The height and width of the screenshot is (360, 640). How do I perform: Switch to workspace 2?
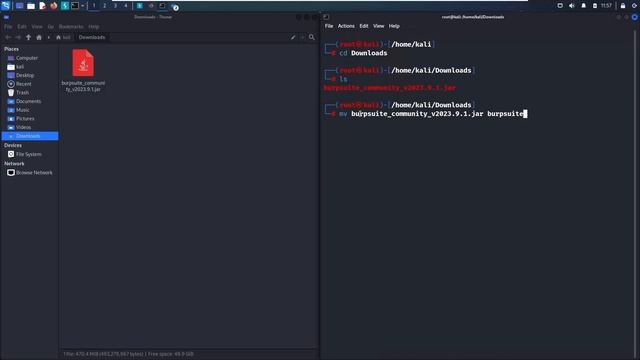click(104, 6)
